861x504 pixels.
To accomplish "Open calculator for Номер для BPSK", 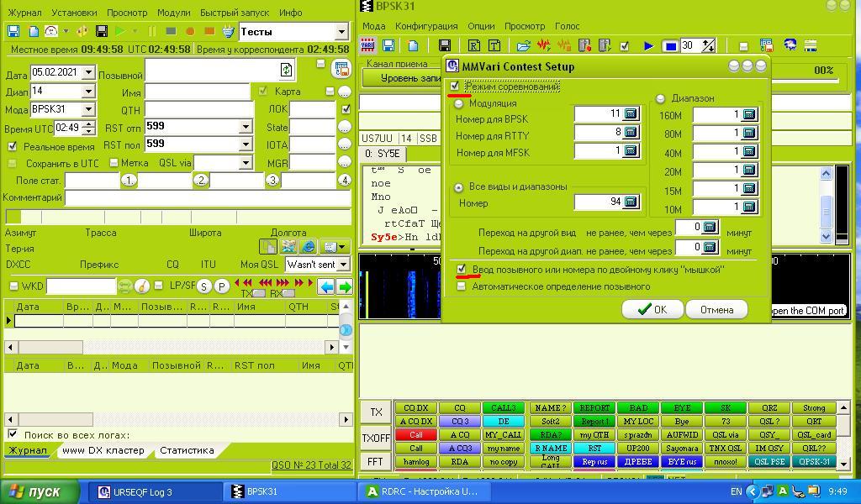I will pos(631,114).
